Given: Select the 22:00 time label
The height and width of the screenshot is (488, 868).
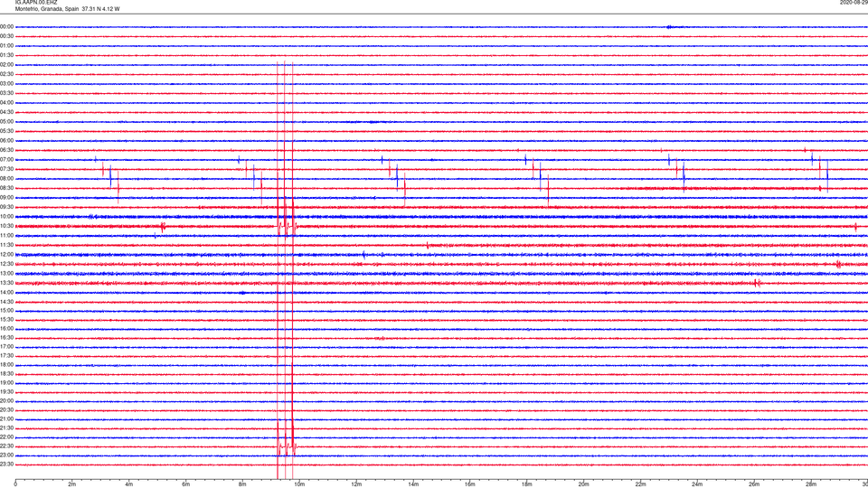Looking at the screenshot, I should [6, 437].
